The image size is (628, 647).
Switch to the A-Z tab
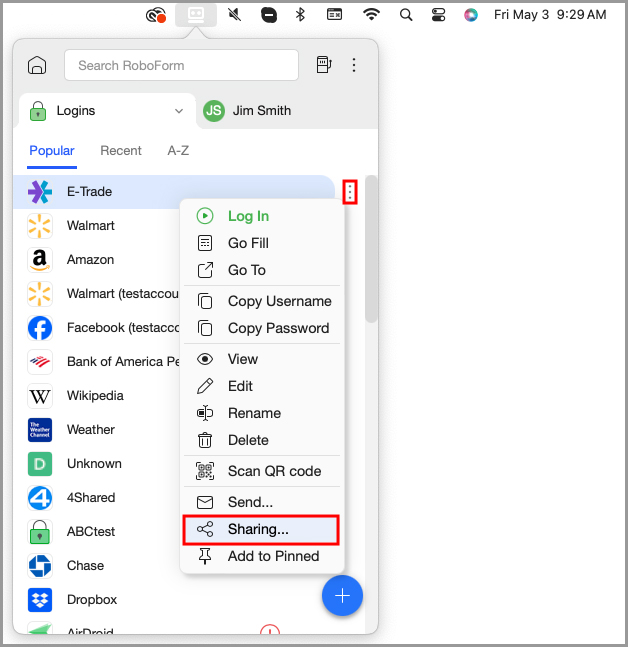pos(178,151)
